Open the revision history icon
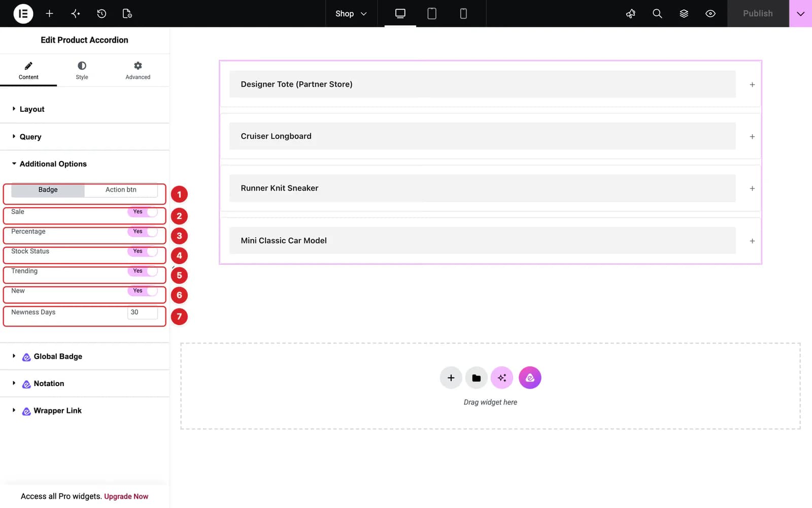The image size is (812, 508). [x=101, y=14]
